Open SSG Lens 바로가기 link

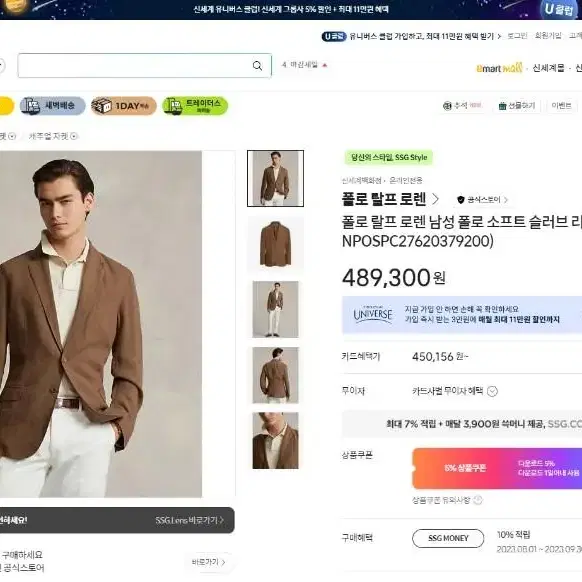190,520
